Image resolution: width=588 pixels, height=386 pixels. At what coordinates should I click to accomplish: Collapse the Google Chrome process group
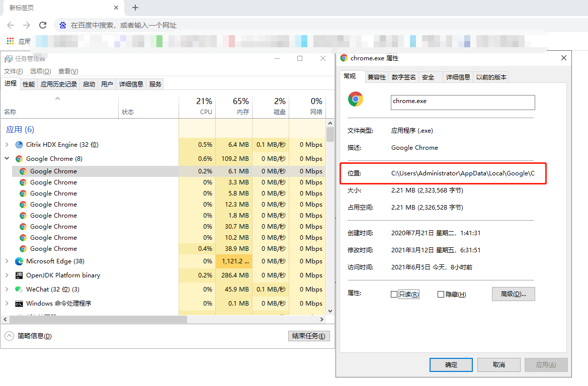pos(6,158)
